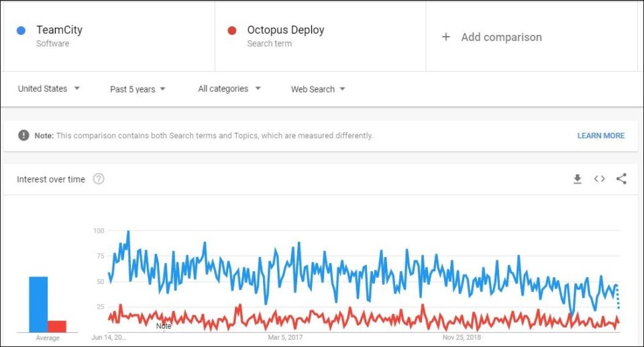Click the Note marker on the chart

coord(164,326)
